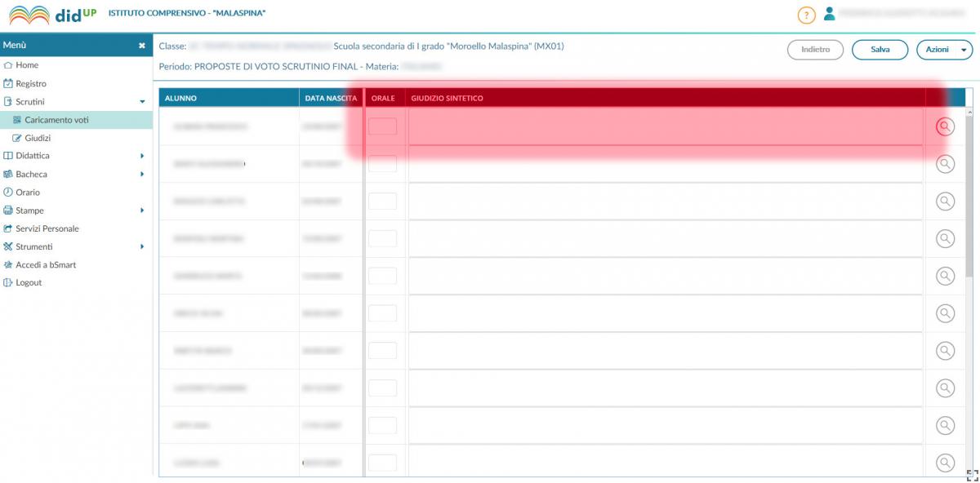This screenshot has height=483, width=980.
Task: Click the Indietro button
Action: tap(815, 50)
